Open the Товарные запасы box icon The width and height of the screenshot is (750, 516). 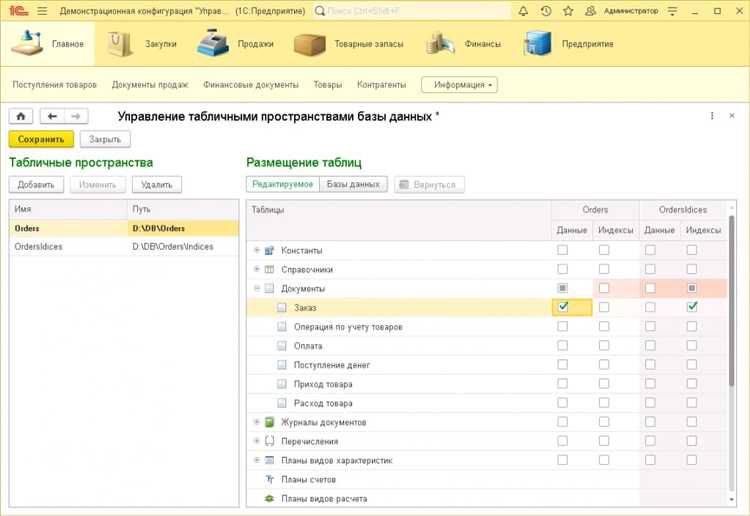(309, 44)
